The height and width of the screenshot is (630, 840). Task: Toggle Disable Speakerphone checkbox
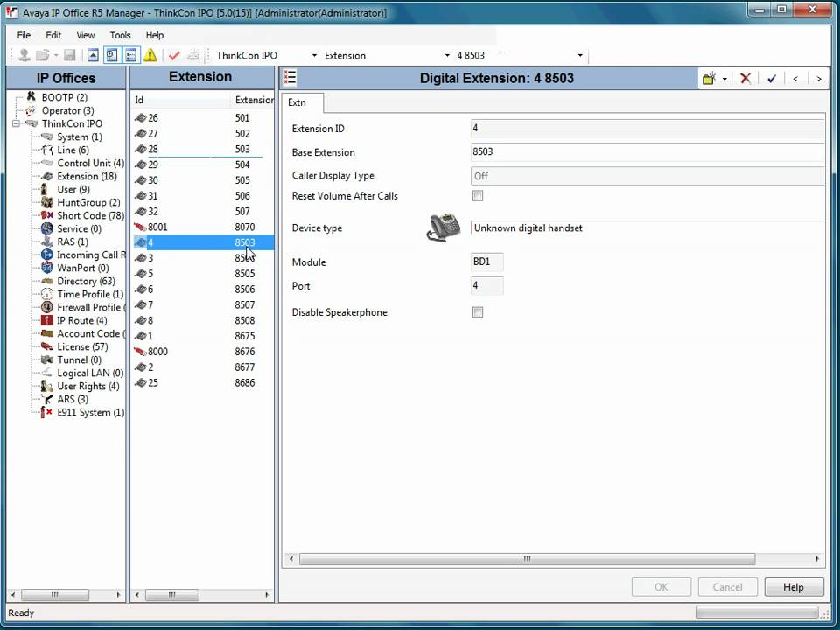[x=478, y=311]
